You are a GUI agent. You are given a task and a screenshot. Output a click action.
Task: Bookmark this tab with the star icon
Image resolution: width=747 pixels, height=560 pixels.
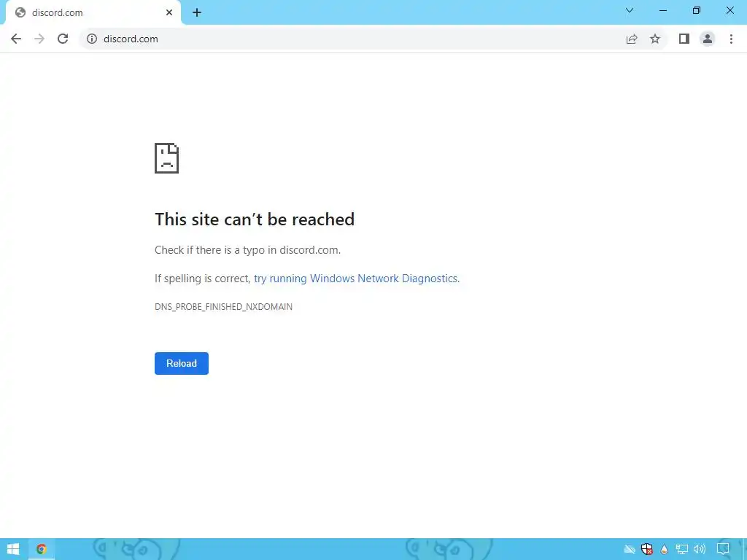pyautogui.click(x=655, y=39)
